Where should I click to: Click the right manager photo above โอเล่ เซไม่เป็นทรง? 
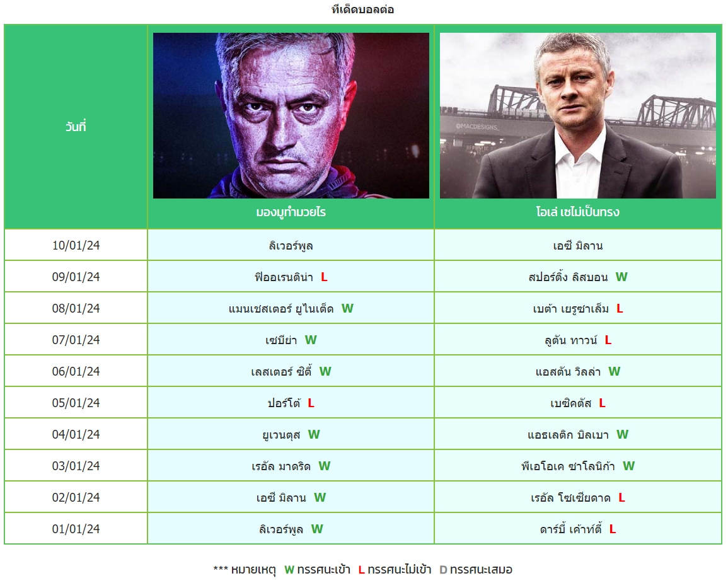(578, 115)
